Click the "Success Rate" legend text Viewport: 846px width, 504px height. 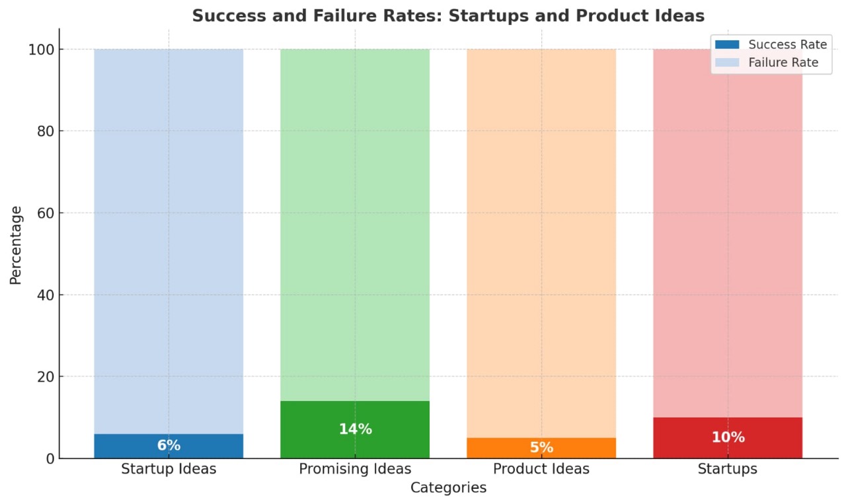(787, 45)
